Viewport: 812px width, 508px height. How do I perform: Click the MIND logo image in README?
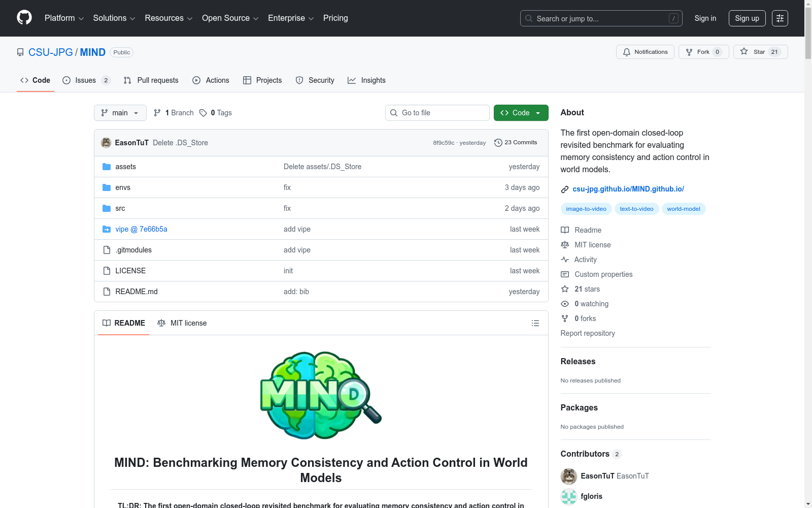tap(321, 395)
